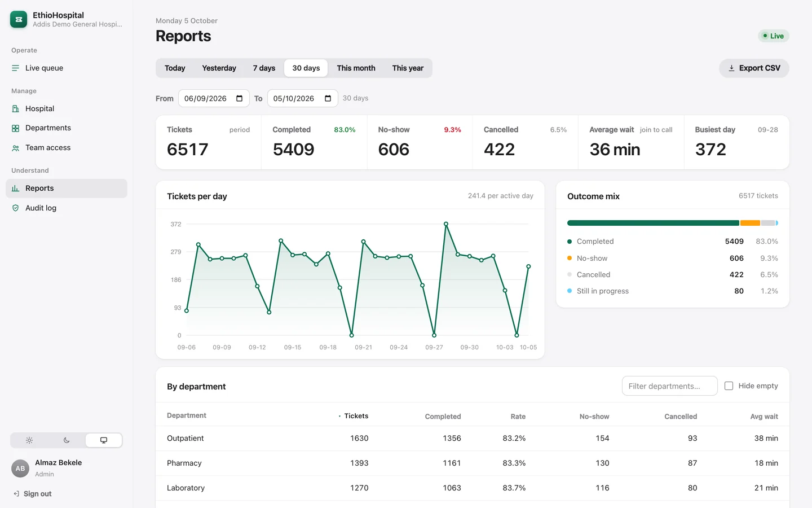Viewport: 812px width, 508px height.
Task: Click the orange No-show segment of outcome bar
Action: (x=750, y=223)
